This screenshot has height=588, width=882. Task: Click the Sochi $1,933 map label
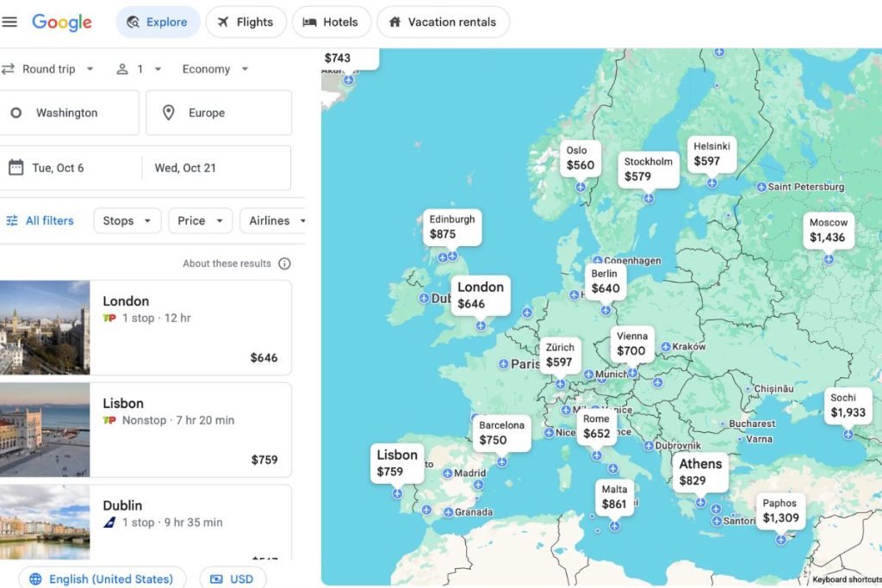(x=848, y=405)
